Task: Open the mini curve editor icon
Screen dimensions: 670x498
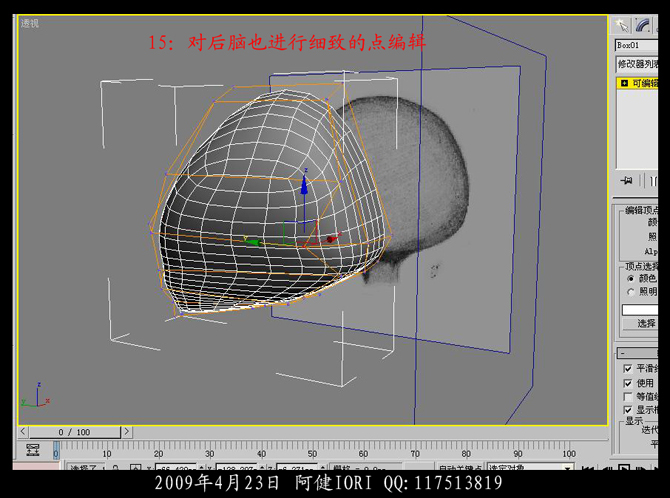Action: [x=33, y=449]
